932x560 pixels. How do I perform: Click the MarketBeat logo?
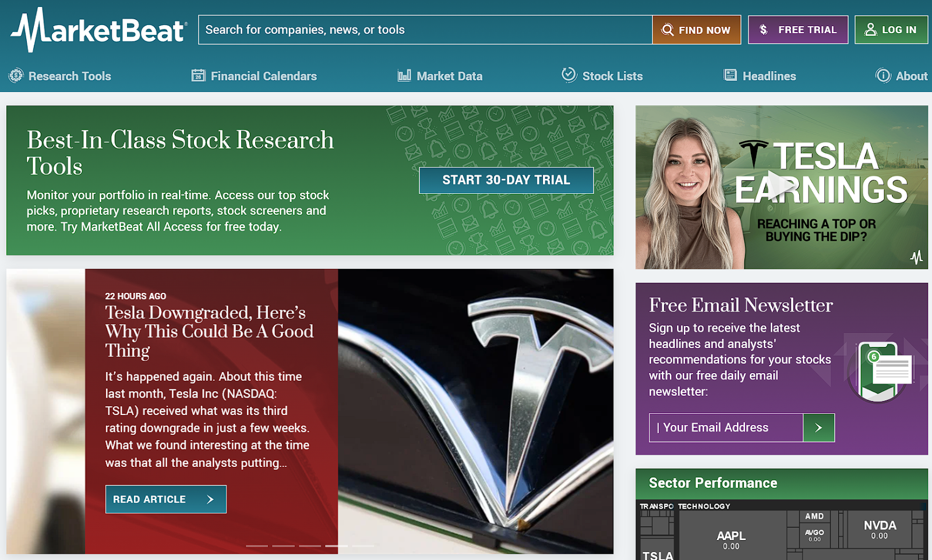(x=99, y=30)
